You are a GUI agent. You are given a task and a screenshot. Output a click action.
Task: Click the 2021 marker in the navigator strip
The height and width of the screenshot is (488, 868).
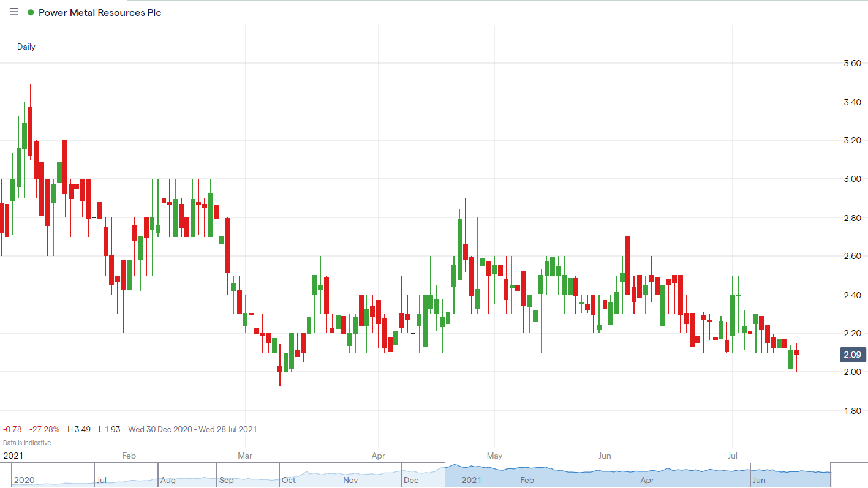[x=471, y=480]
